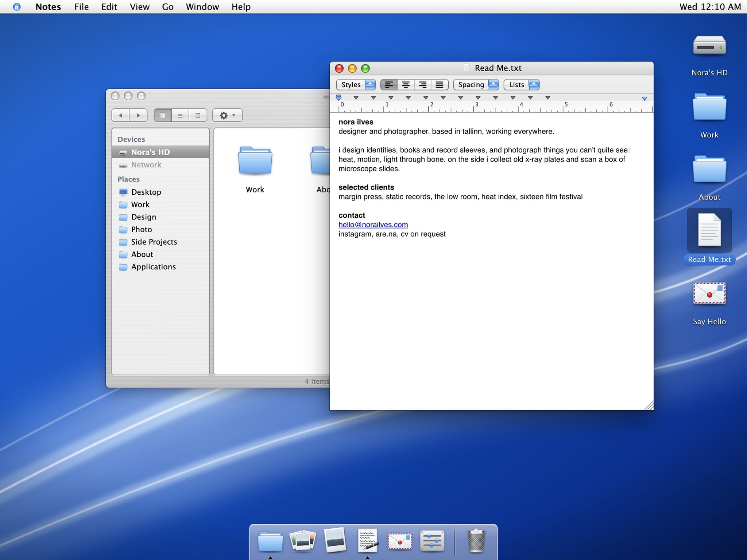Click the tab stop marker above ruler mark 1

(x=391, y=98)
